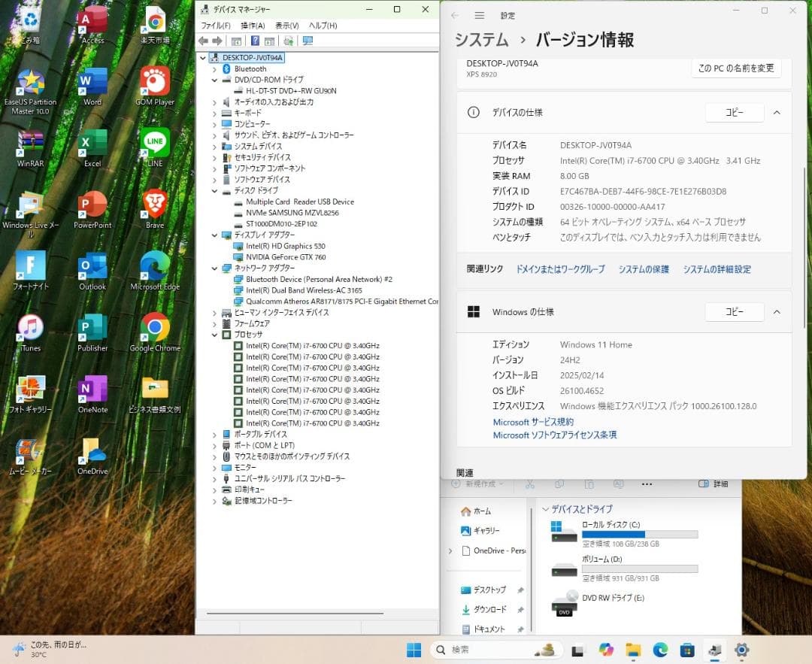Click the ローカル ディスク C: free space bar
Screen dimensions: 812x664
(x=641, y=535)
